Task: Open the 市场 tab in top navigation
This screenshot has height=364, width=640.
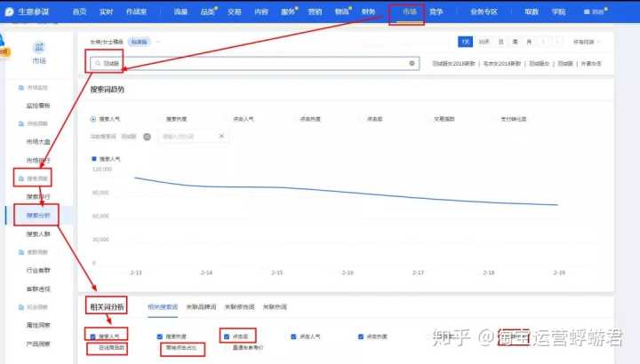Action: click(407, 12)
